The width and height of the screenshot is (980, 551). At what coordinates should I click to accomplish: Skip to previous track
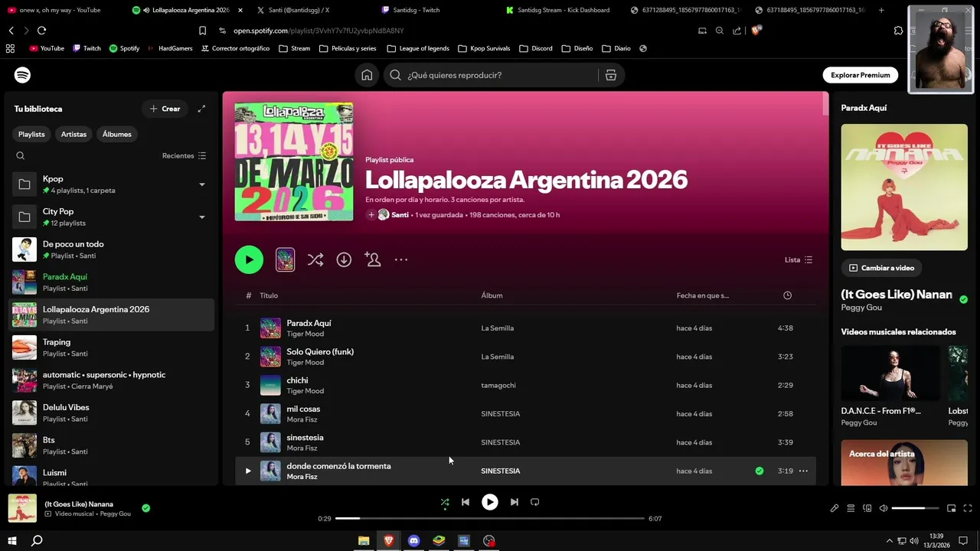(465, 502)
